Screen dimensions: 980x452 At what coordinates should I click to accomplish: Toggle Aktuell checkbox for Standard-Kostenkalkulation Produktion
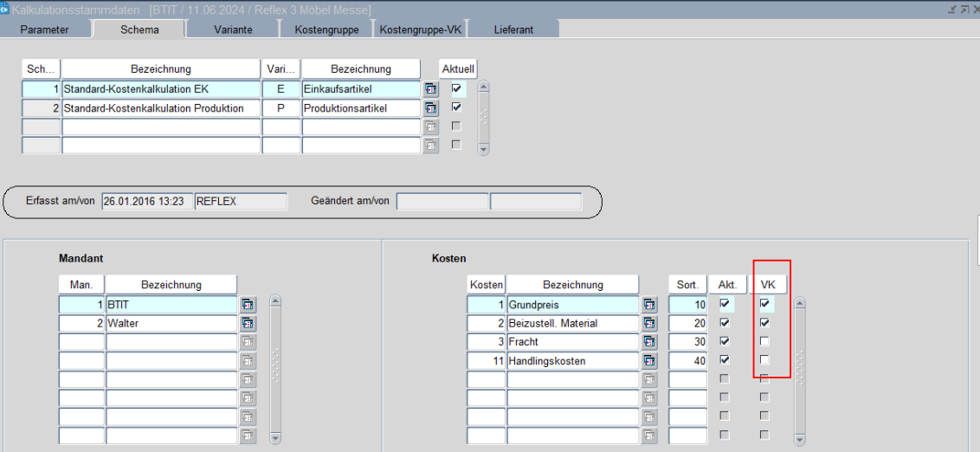(456, 107)
